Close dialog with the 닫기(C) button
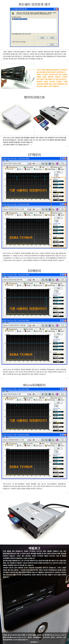69x644 pixels. point(52,44)
